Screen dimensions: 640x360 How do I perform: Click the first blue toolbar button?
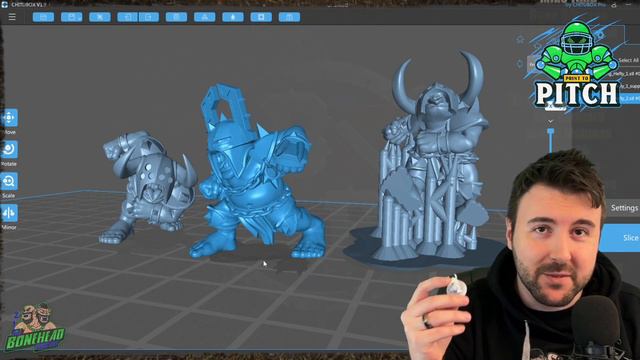(43, 17)
